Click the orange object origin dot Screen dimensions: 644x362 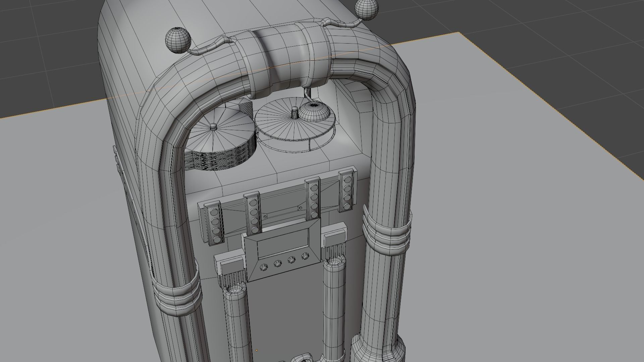point(257,350)
